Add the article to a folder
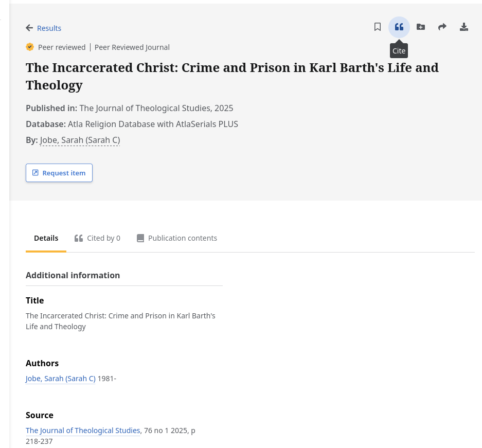 coord(421,27)
